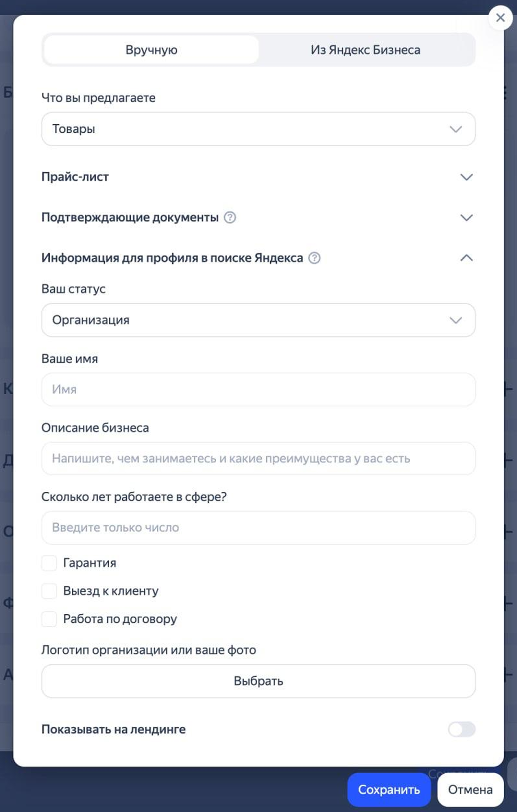Screen dimensions: 517x812
Task: Open the Ваш статус dropdown
Action: pos(258,320)
